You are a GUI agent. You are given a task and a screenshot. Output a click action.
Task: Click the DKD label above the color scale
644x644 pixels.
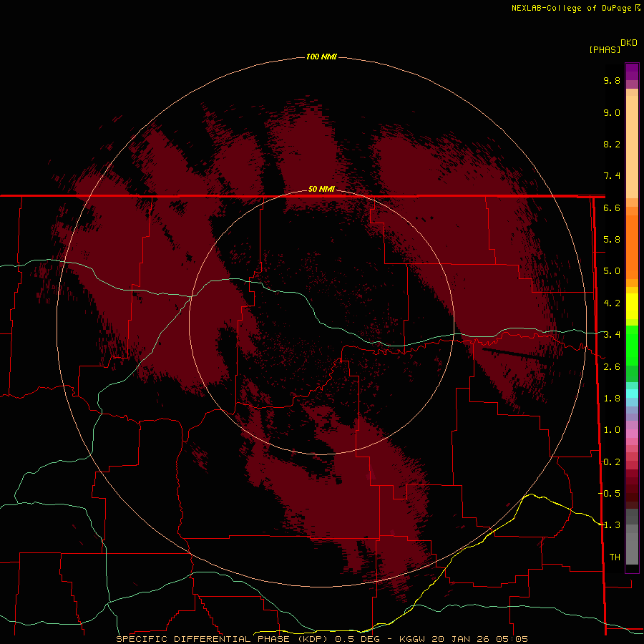point(629,43)
